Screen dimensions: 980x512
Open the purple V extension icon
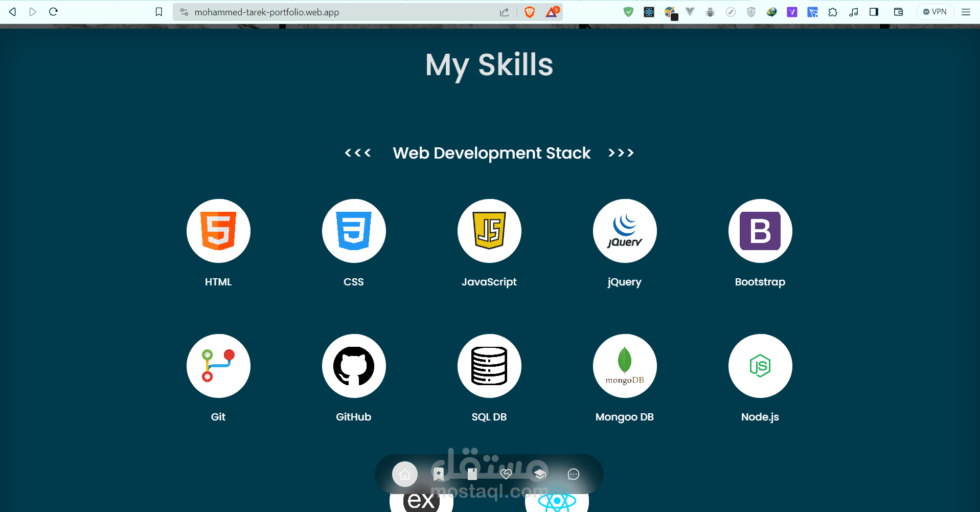(x=792, y=12)
